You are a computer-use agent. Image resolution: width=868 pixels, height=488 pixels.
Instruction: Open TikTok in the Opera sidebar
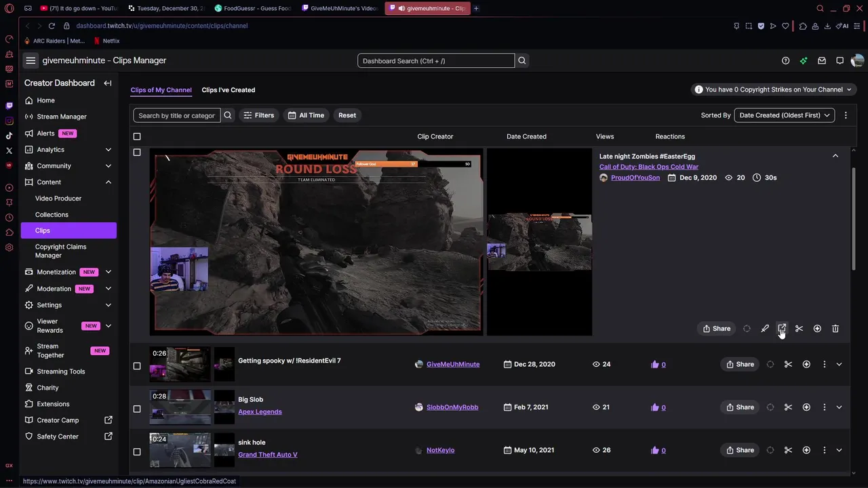(x=9, y=136)
